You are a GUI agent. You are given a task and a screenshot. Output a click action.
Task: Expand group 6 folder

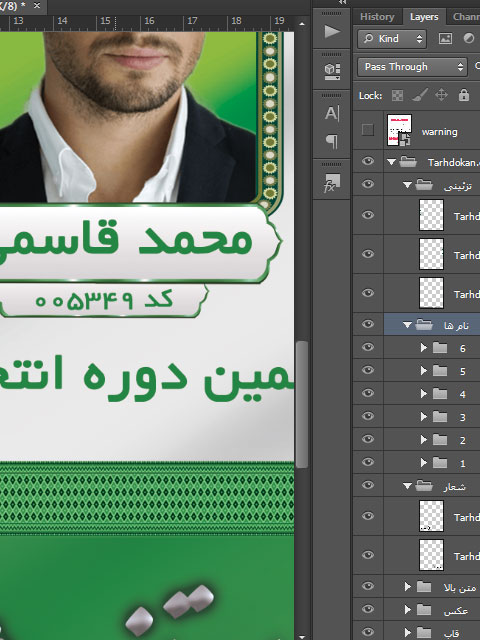[423, 347]
